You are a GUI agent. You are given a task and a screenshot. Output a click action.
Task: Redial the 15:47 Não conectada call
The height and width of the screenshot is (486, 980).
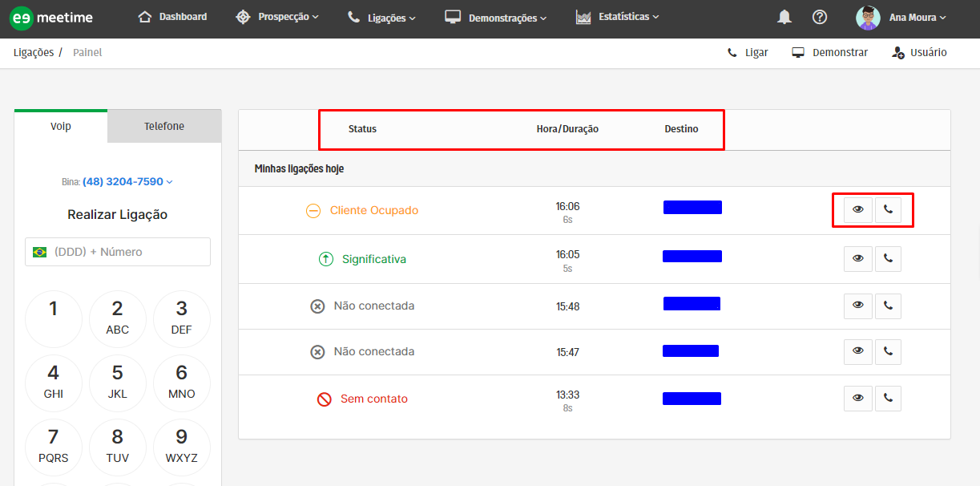pyautogui.click(x=888, y=351)
